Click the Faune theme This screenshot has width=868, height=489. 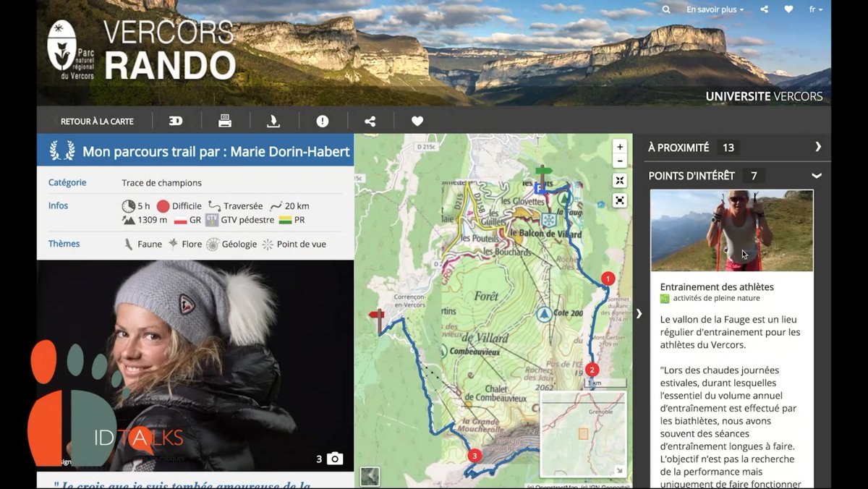point(142,244)
